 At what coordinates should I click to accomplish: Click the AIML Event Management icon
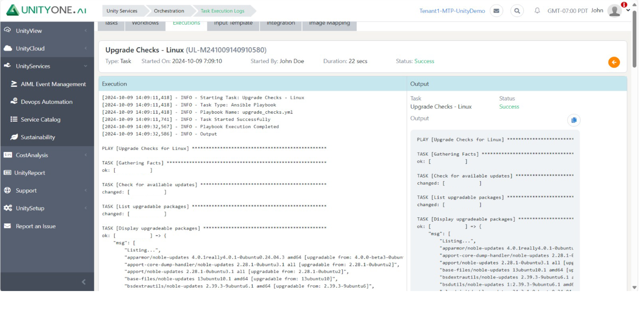[x=14, y=84]
